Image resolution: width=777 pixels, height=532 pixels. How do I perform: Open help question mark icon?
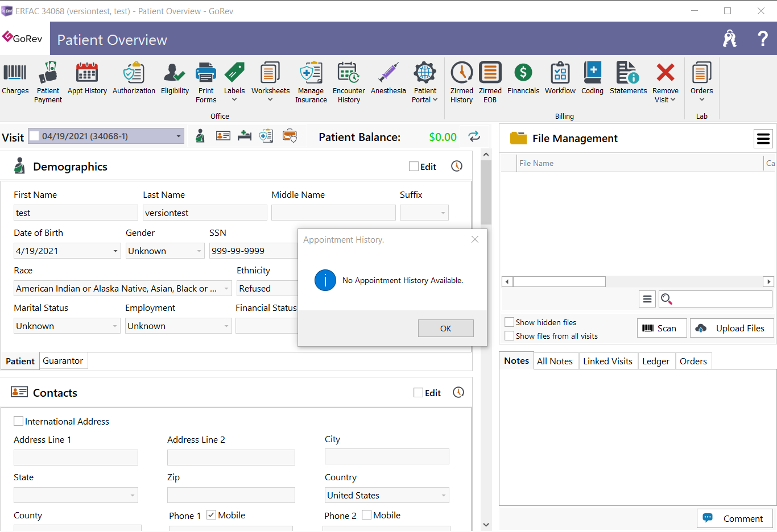click(x=763, y=39)
